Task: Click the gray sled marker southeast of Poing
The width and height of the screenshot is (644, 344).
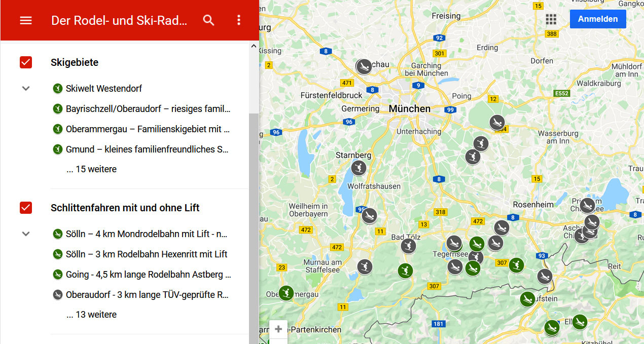Action: coord(497,123)
